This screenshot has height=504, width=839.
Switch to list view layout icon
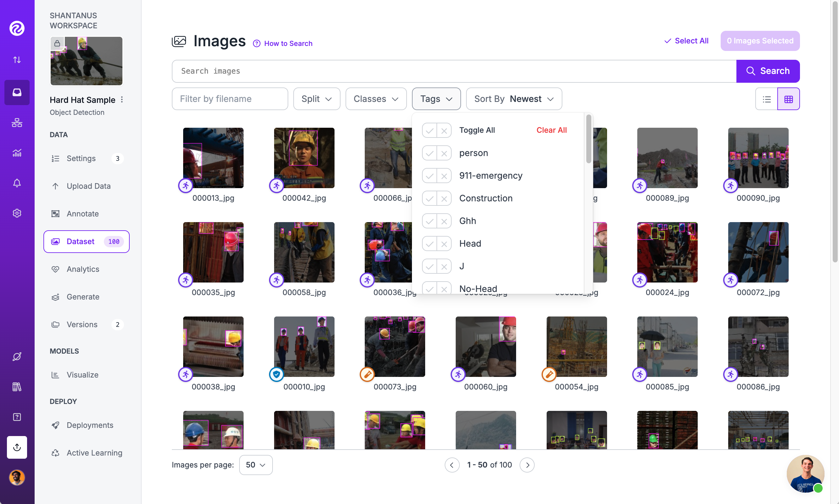[x=766, y=99]
